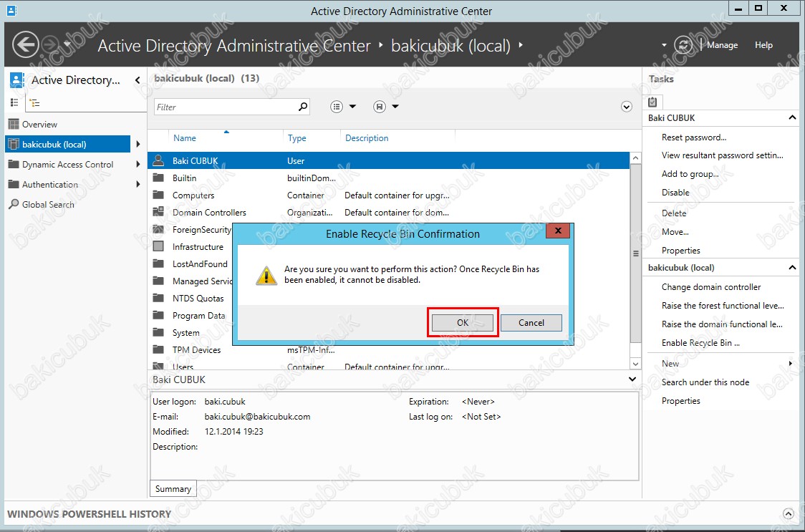Viewport: 805px width, 532px height.
Task: Confirm enabling Recycle Bin with OK
Action: pyautogui.click(x=462, y=322)
